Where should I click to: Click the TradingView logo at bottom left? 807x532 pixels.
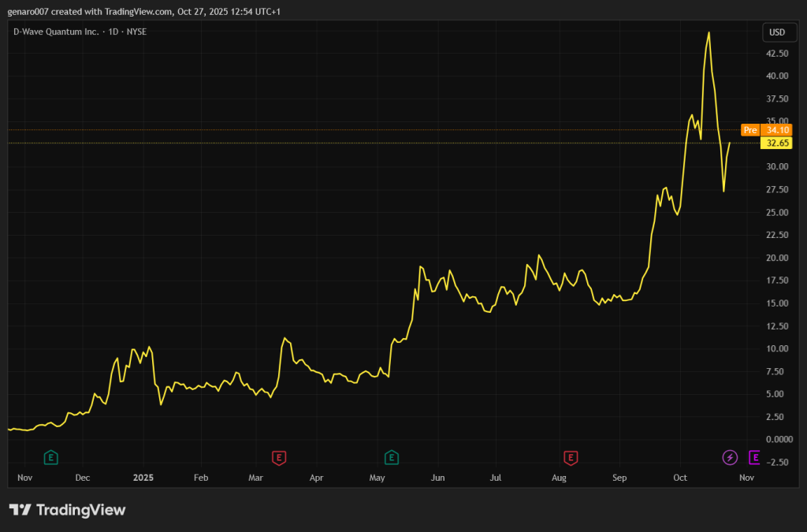pyautogui.click(x=67, y=510)
